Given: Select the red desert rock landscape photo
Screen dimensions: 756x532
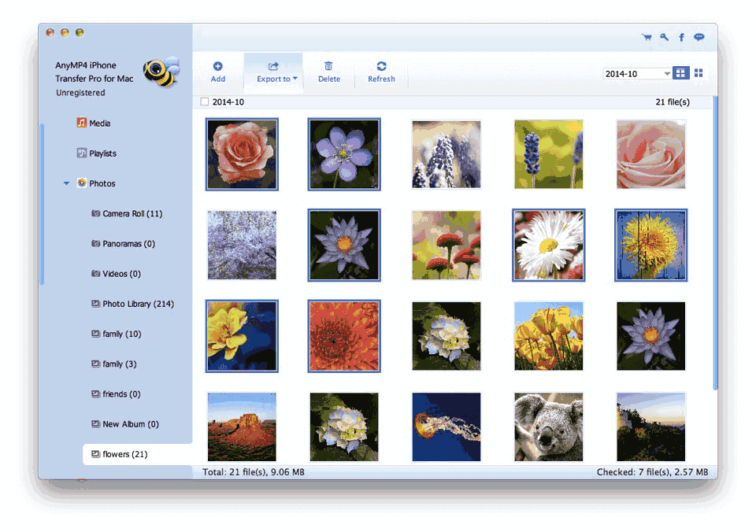Looking at the screenshot, I should pyautogui.click(x=242, y=427).
